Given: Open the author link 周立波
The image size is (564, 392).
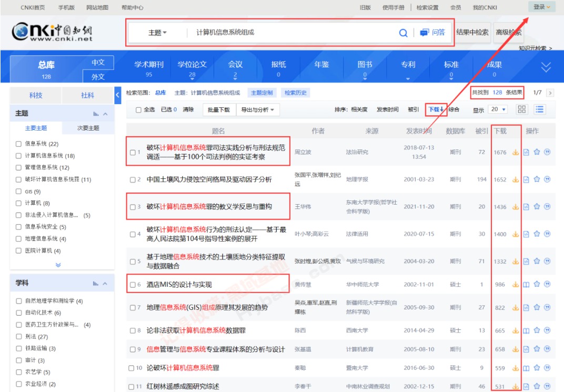Looking at the screenshot, I should click(x=303, y=152).
